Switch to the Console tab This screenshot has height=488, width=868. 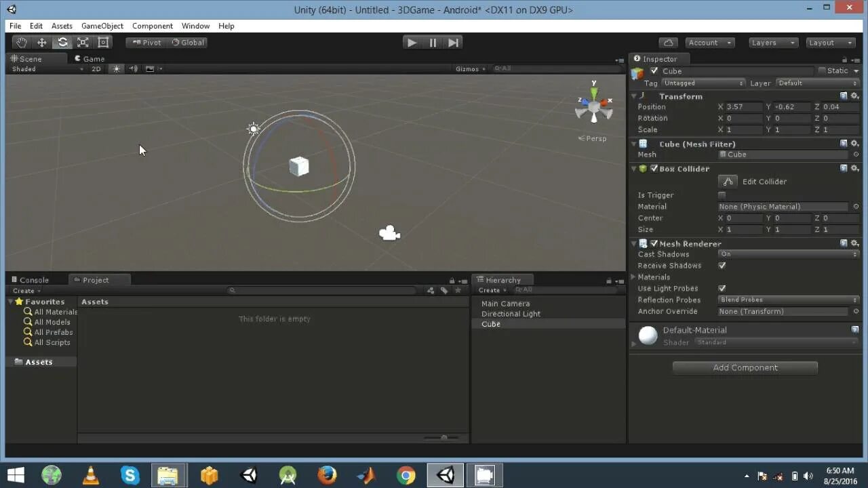point(29,280)
